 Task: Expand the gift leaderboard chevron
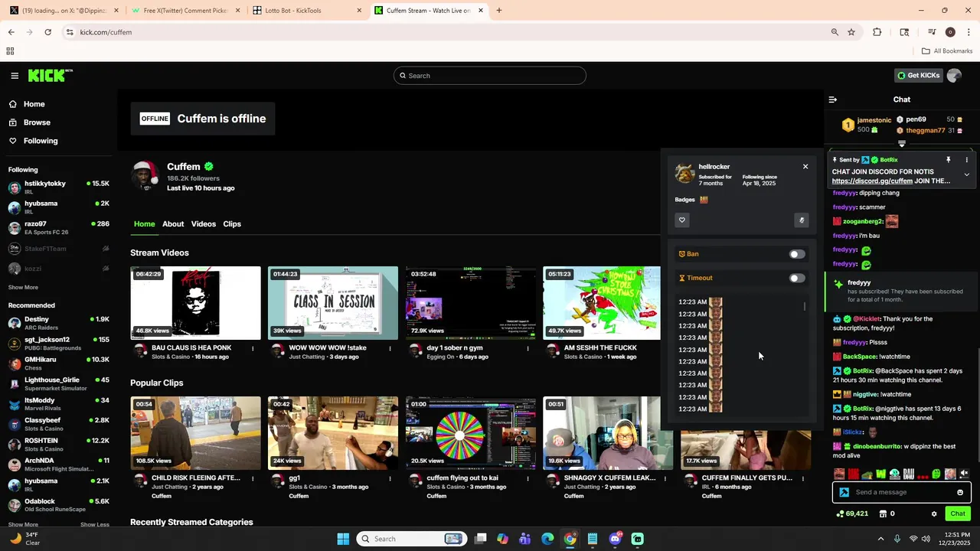tap(902, 144)
